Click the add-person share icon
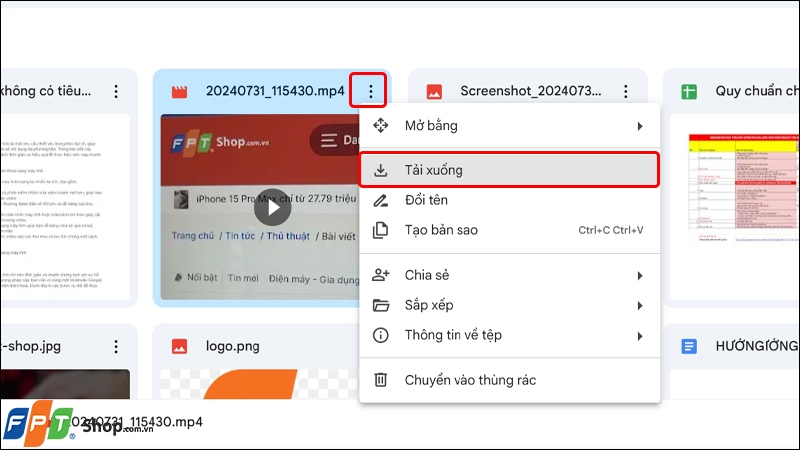This screenshot has width=800, height=450. (x=381, y=275)
